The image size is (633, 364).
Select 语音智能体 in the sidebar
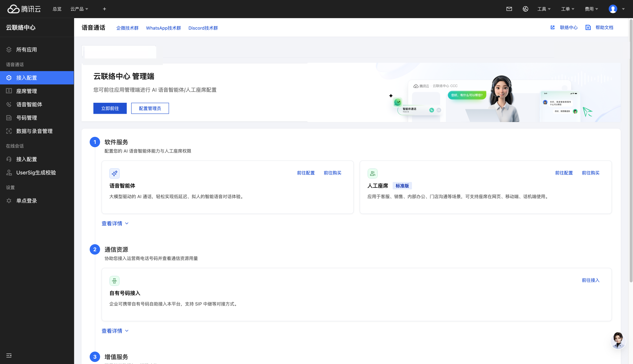[x=37, y=104]
